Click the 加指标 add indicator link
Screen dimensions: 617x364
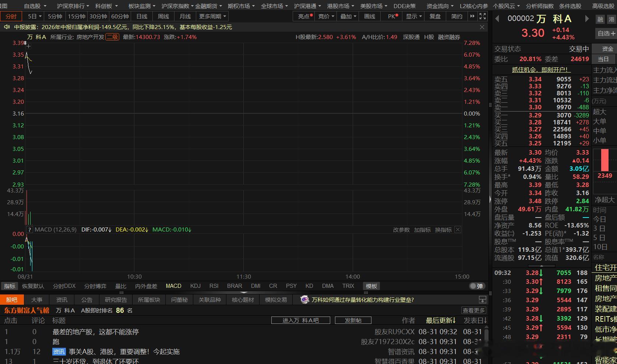[x=422, y=230]
